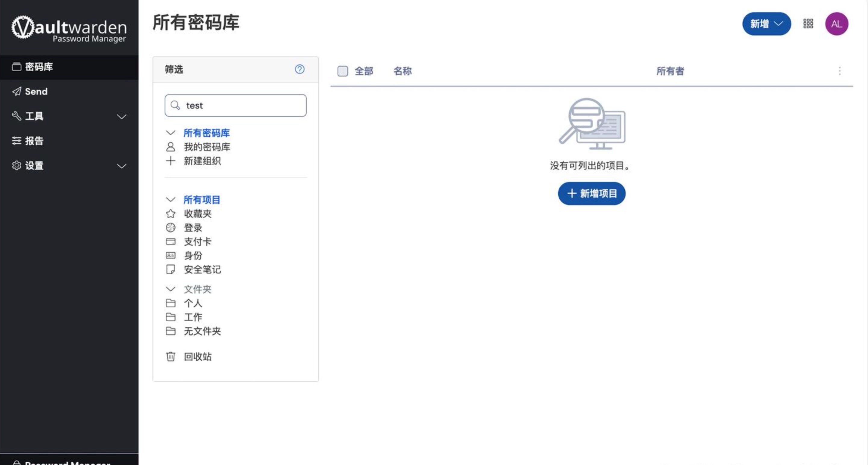The image size is (868, 465).
Task: Click folder icon beside 个人
Action: tap(170, 303)
